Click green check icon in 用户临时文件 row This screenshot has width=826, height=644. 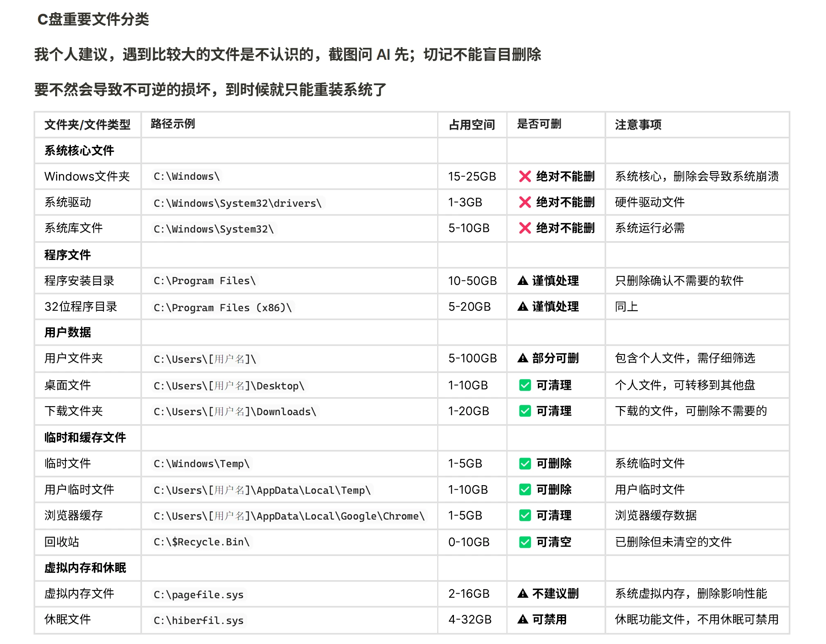525,490
